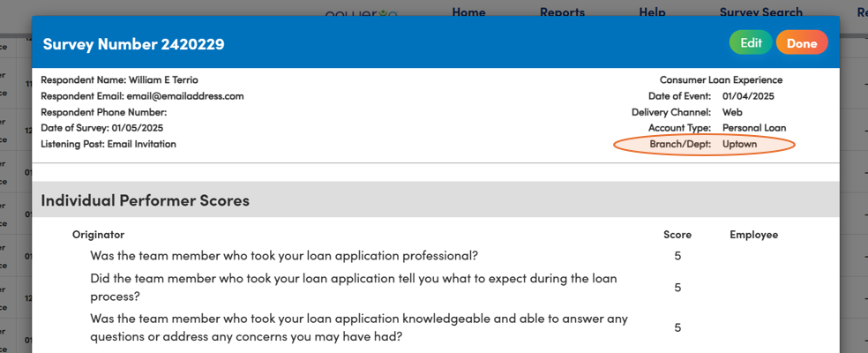Click the highlighted Branch/Dept Uptown field
Viewport: 868px width, 353px height.
(704, 145)
